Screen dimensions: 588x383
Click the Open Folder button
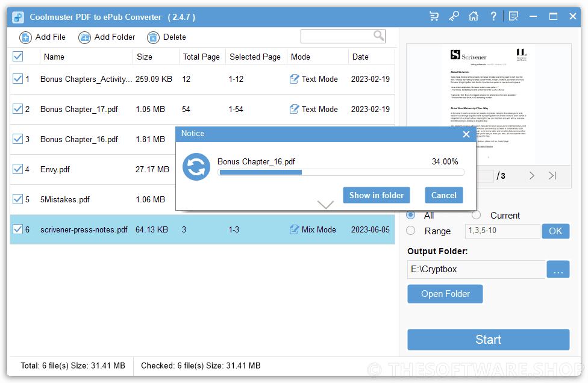pos(445,294)
